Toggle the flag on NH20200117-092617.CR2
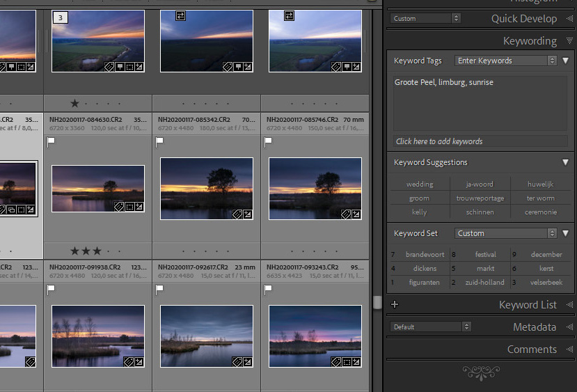The image size is (577, 392). (x=159, y=290)
